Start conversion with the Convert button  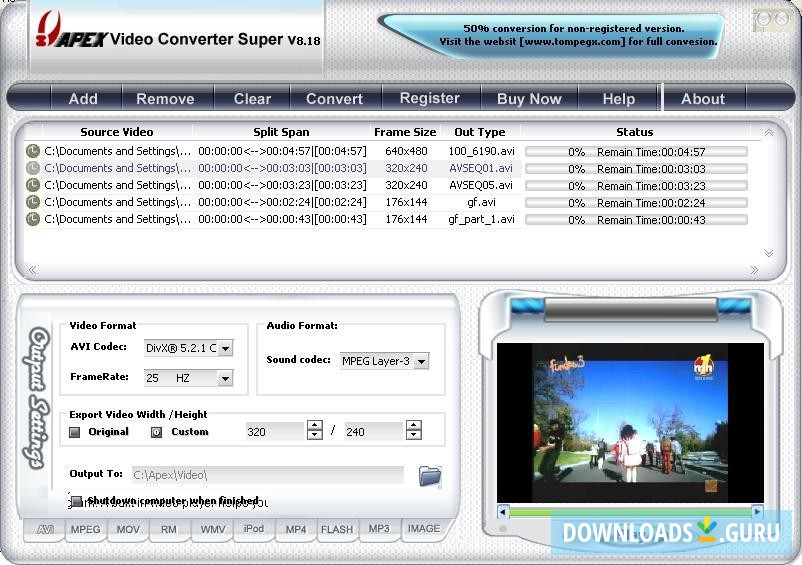tap(335, 99)
